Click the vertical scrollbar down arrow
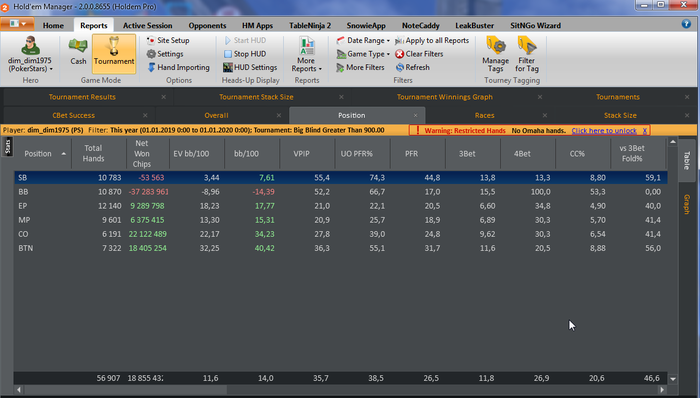The image size is (700, 398). pyautogui.click(x=673, y=379)
